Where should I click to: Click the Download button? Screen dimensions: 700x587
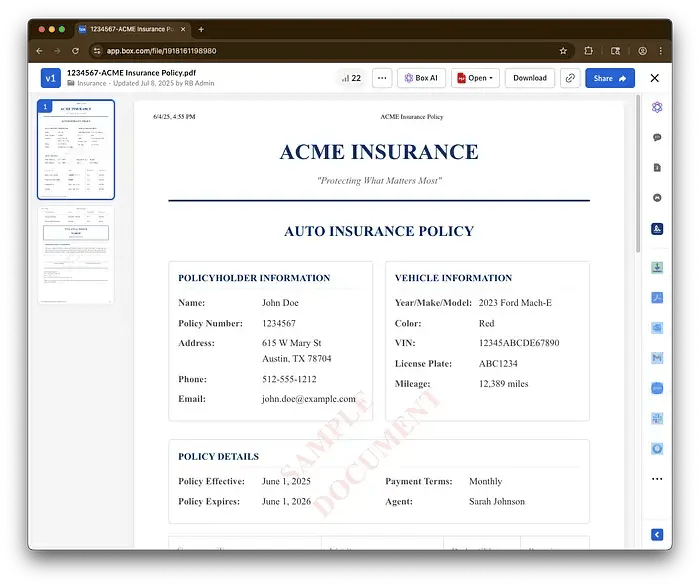[x=529, y=78]
